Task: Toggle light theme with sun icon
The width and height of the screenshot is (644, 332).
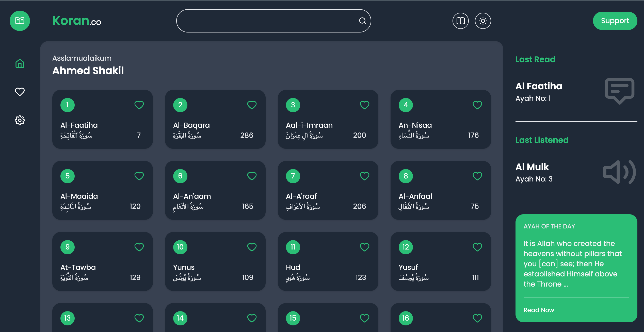Action: (x=483, y=21)
